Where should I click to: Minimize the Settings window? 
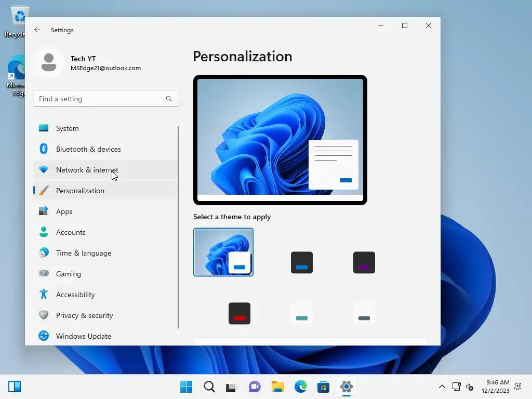pyautogui.click(x=381, y=25)
